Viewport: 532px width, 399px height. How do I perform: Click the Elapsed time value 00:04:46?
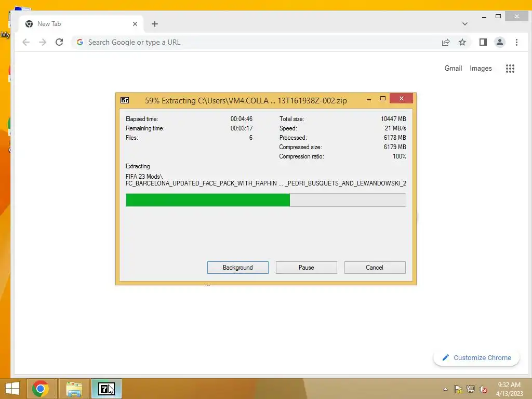click(242, 119)
